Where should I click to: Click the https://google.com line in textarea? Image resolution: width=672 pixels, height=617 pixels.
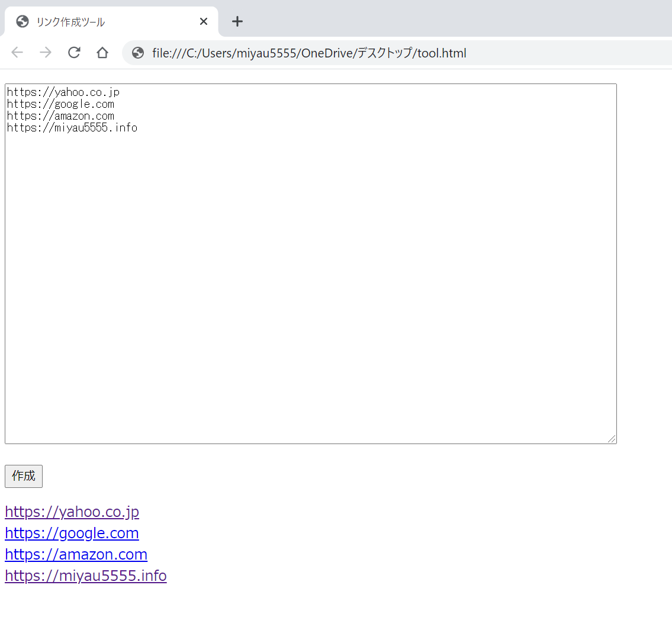pyautogui.click(x=61, y=104)
